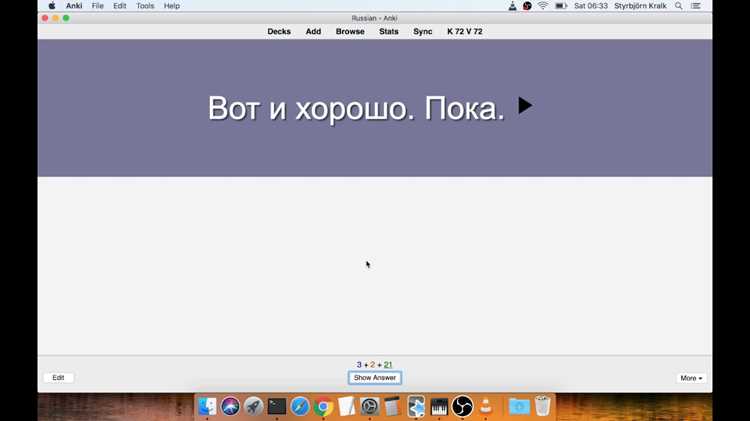Open the Wi-Fi status menu
Viewport: 750px width, 421px height.
543,6
